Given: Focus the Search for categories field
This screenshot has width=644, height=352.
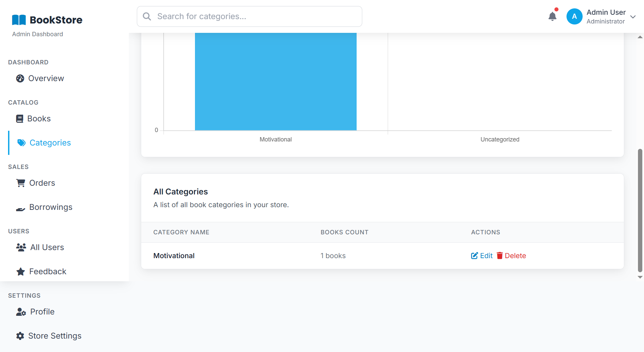Looking at the screenshot, I should click(x=255, y=16).
